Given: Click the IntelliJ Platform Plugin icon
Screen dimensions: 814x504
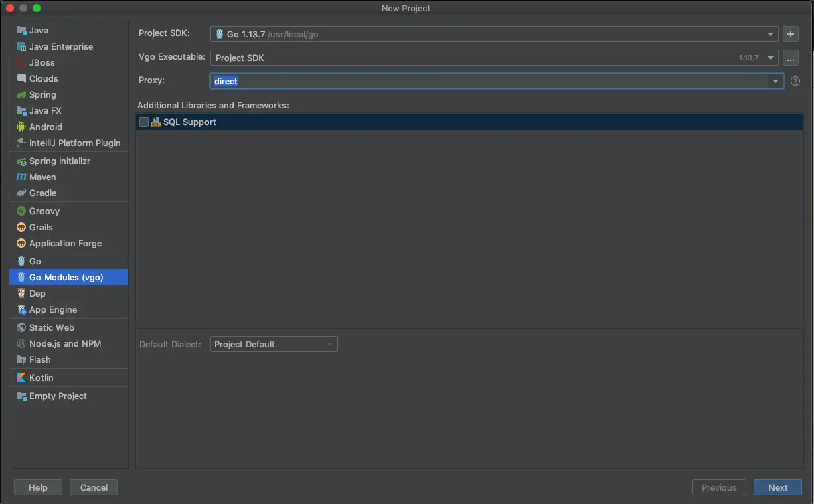Looking at the screenshot, I should click(21, 143).
